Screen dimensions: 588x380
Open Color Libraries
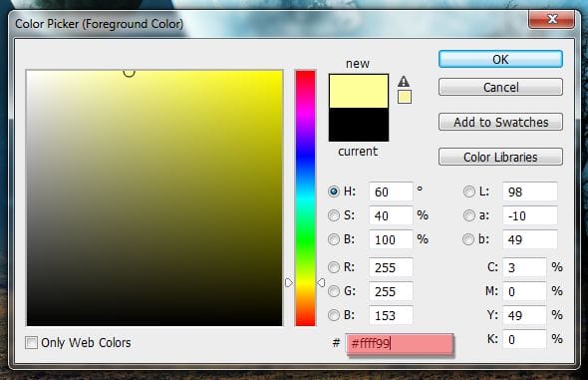[500, 157]
